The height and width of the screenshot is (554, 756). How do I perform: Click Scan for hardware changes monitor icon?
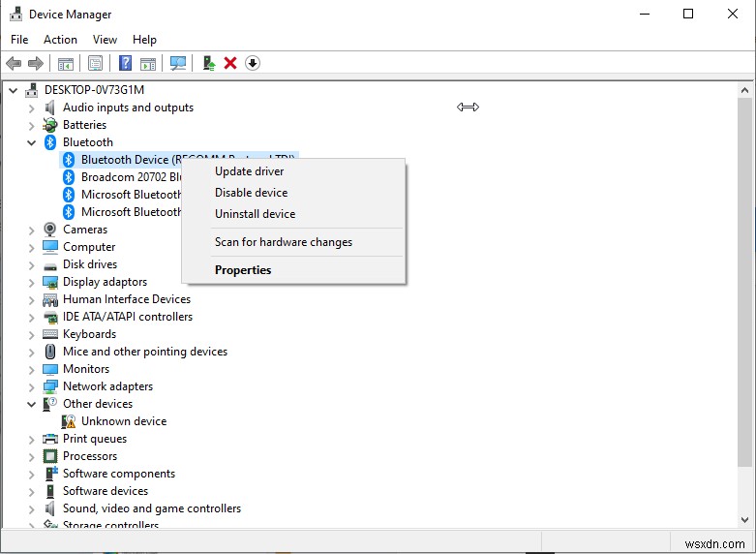pos(178,63)
